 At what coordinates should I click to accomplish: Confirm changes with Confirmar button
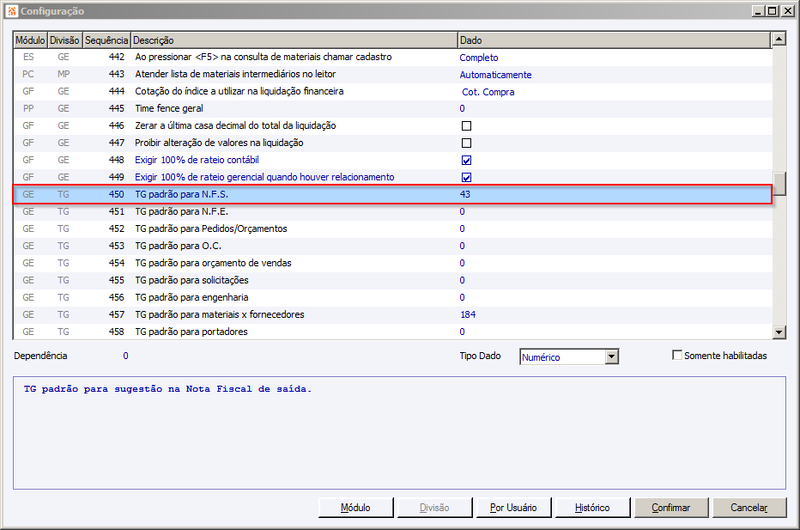click(671, 508)
